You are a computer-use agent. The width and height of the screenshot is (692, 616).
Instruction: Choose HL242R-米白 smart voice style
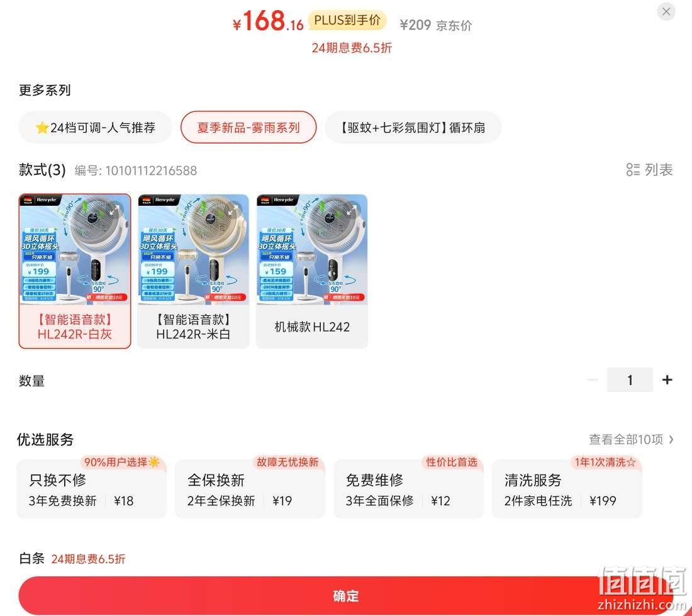coord(193,271)
